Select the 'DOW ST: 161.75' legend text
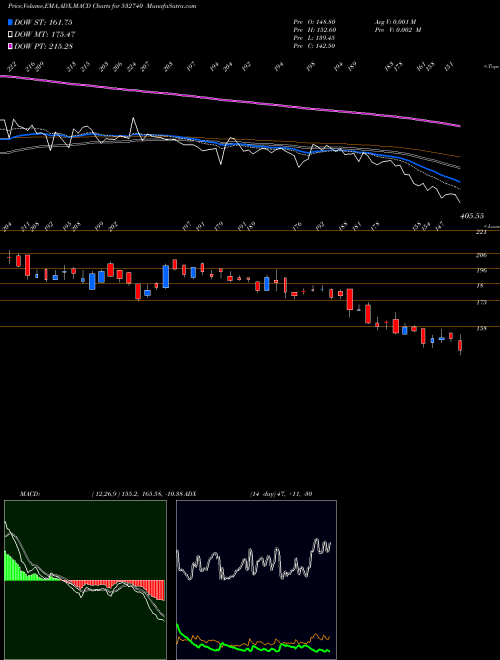The image size is (500, 660). [x=43, y=22]
